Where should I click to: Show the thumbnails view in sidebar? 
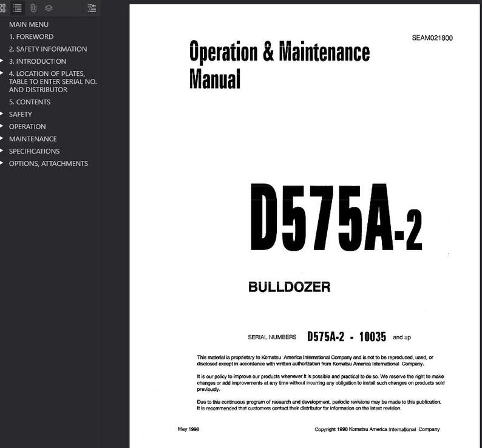[2, 8]
